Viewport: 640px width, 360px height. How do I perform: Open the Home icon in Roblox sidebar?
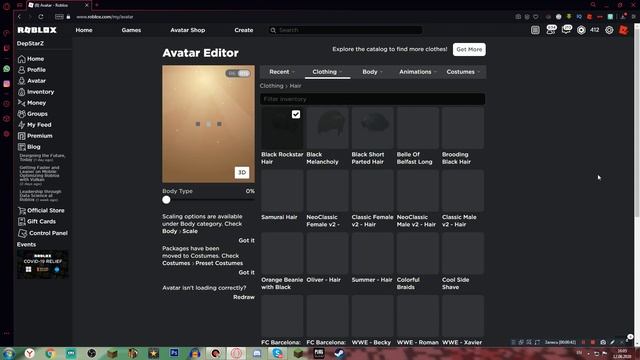click(22, 59)
